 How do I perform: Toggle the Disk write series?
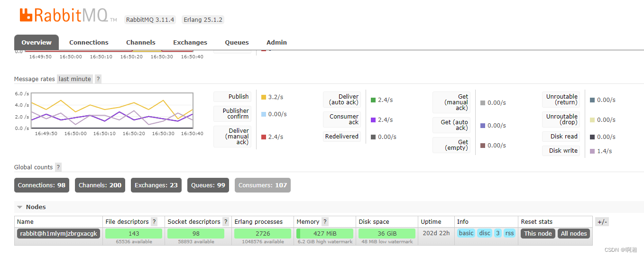point(561,151)
